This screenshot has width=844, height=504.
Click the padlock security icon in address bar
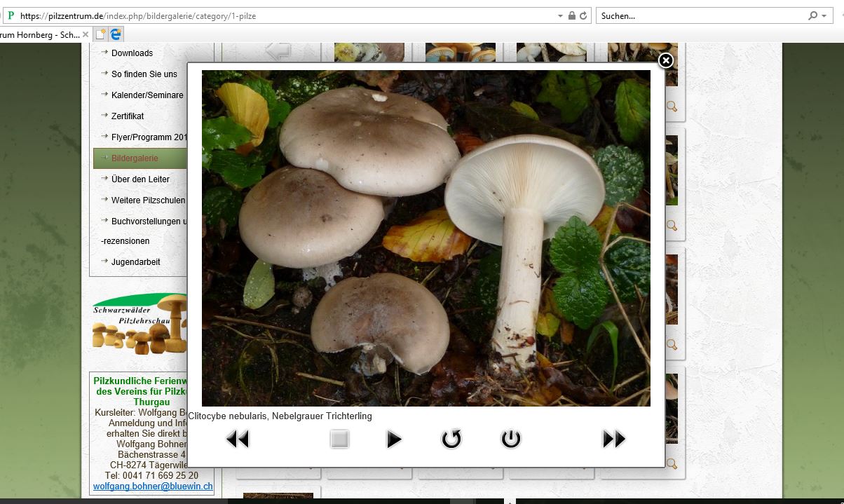(x=572, y=15)
